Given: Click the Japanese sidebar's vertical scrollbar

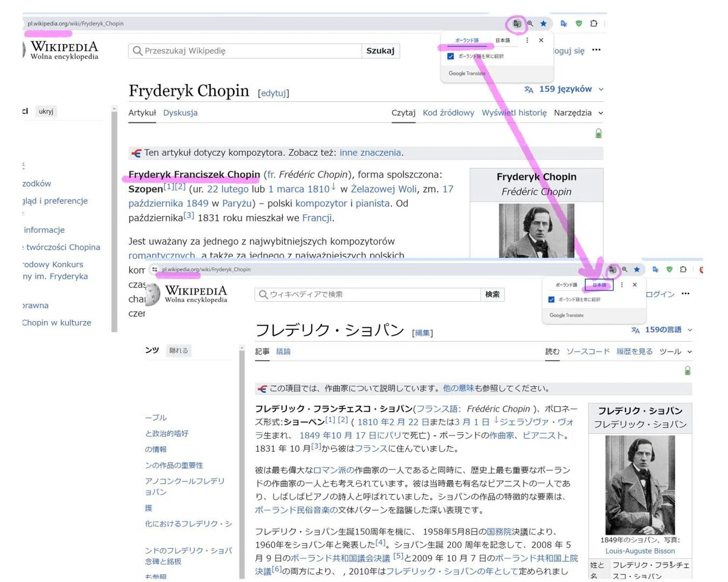Looking at the screenshot, I should (x=241, y=461).
